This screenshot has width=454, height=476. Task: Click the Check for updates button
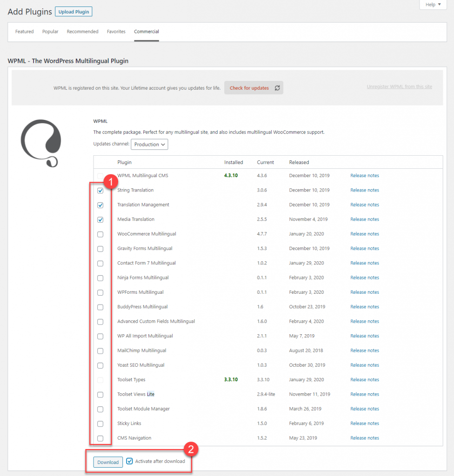[254, 88]
